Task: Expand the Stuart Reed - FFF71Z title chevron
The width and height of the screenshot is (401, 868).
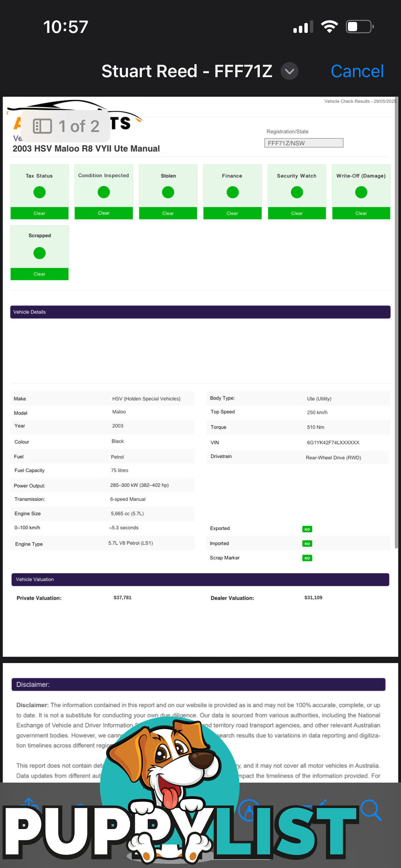Action: pos(289,72)
